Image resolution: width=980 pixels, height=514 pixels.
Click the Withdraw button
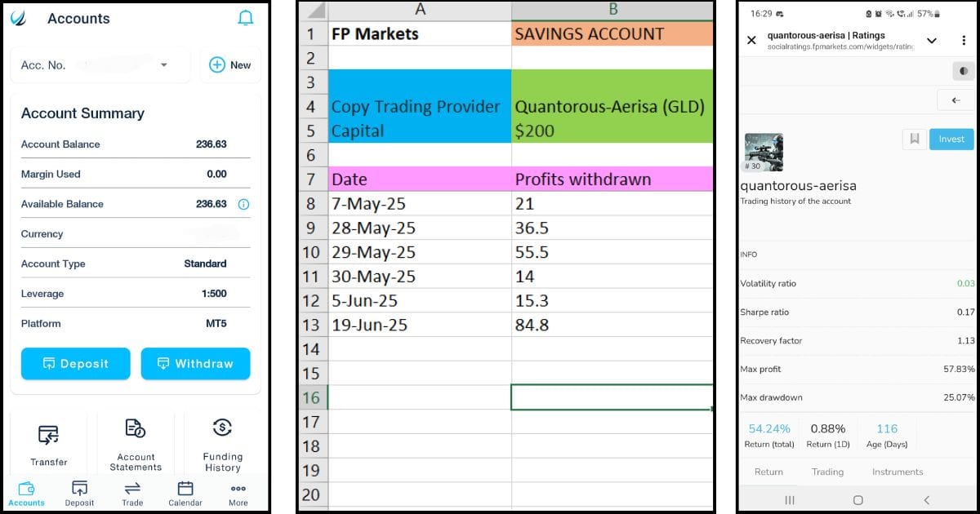tap(195, 364)
